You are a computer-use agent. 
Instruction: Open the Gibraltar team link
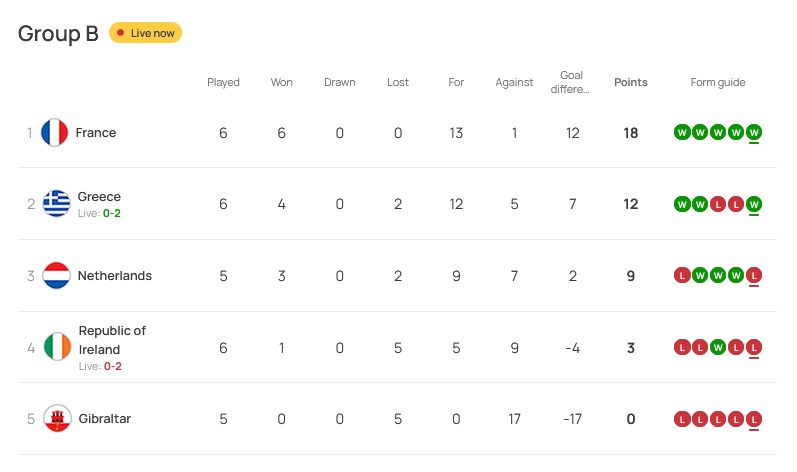click(104, 419)
